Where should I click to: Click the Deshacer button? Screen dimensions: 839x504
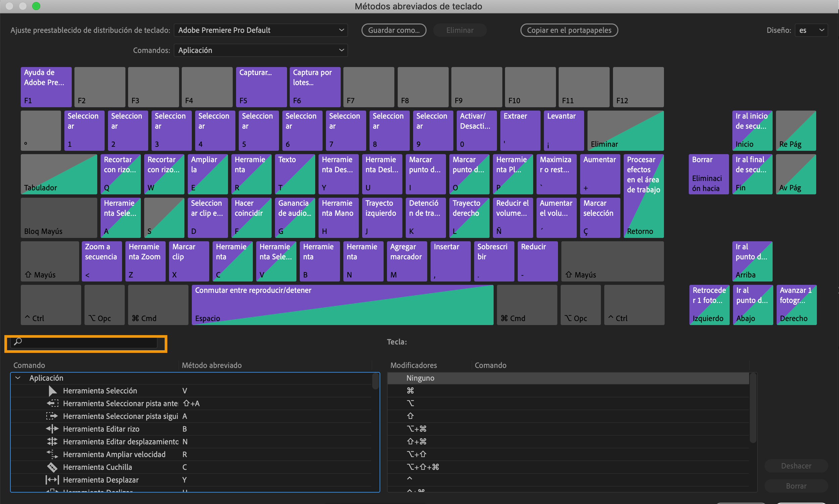[x=796, y=466]
